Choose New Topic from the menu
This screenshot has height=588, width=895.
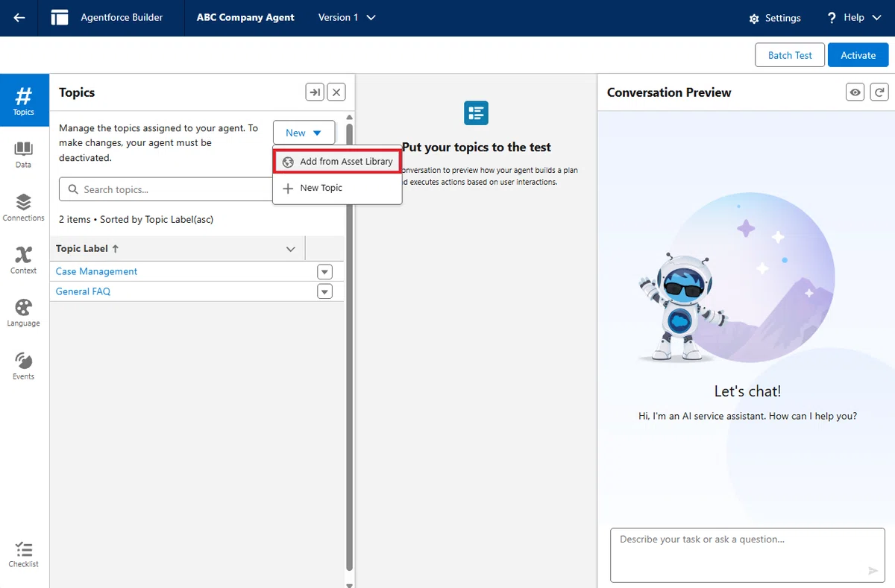[338, 188]
